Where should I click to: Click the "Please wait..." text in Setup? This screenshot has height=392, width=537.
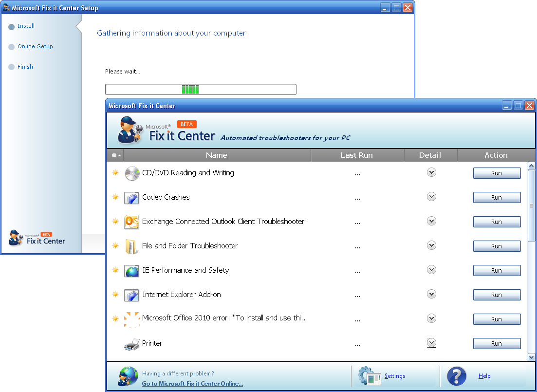(x=123, y=72)
